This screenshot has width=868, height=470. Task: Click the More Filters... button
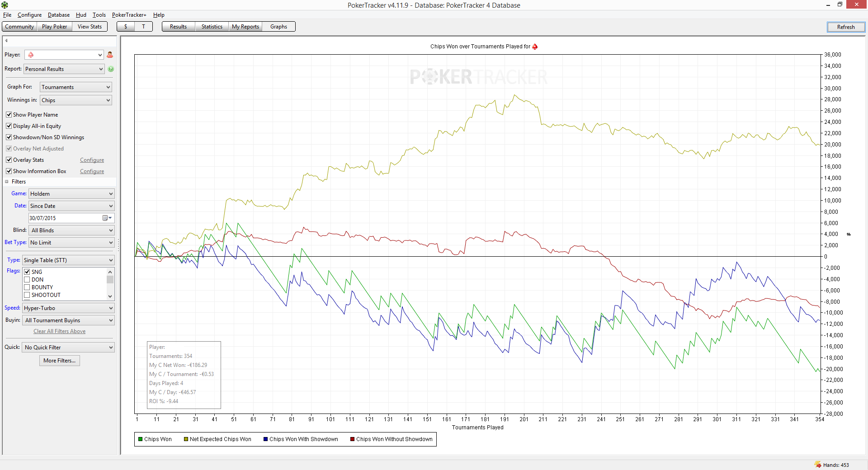coord(60,361)
